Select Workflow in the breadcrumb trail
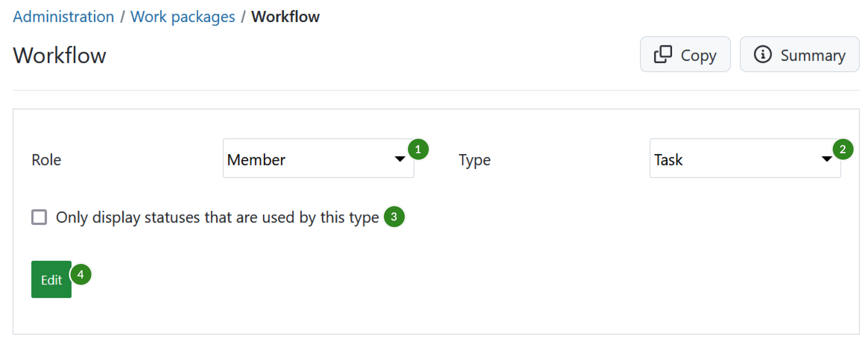Screen dimensions: 868x341 [x=285, y=16]
